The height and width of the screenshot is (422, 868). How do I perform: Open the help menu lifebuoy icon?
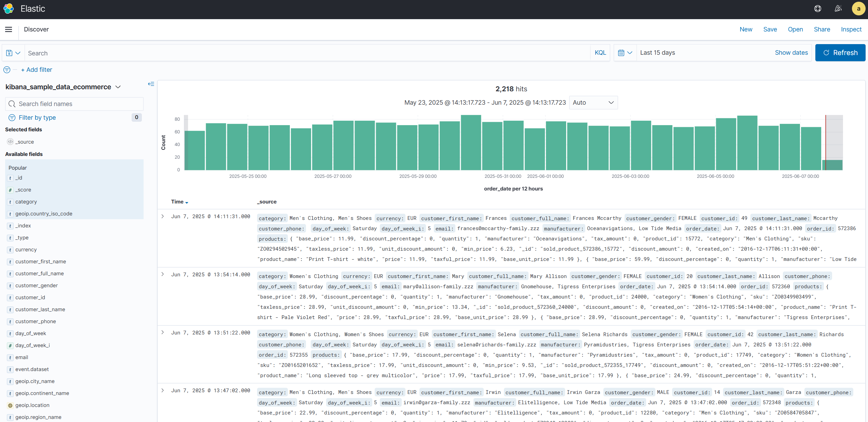pos(817,9)
